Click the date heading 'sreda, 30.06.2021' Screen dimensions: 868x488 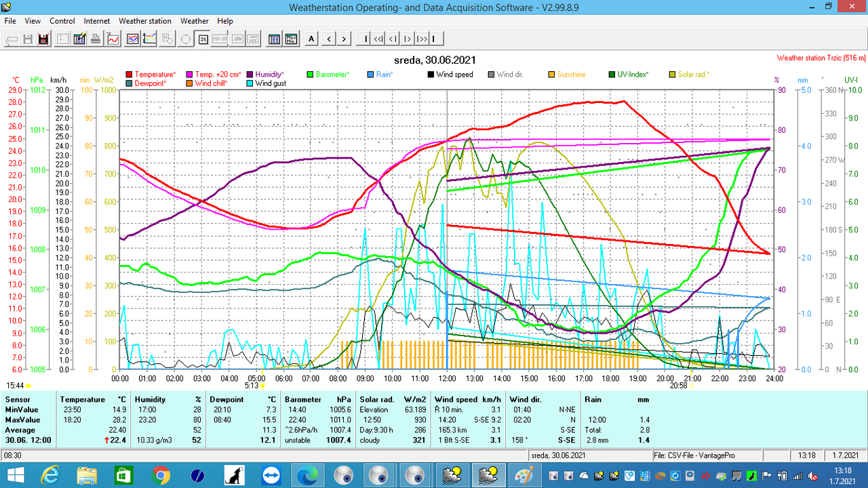434,59
